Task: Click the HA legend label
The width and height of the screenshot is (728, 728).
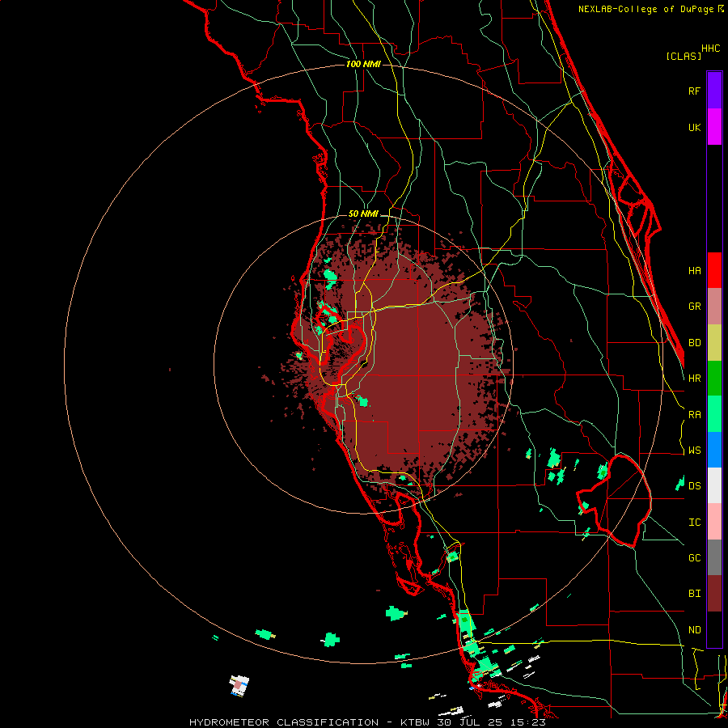Action: point(694,271)
